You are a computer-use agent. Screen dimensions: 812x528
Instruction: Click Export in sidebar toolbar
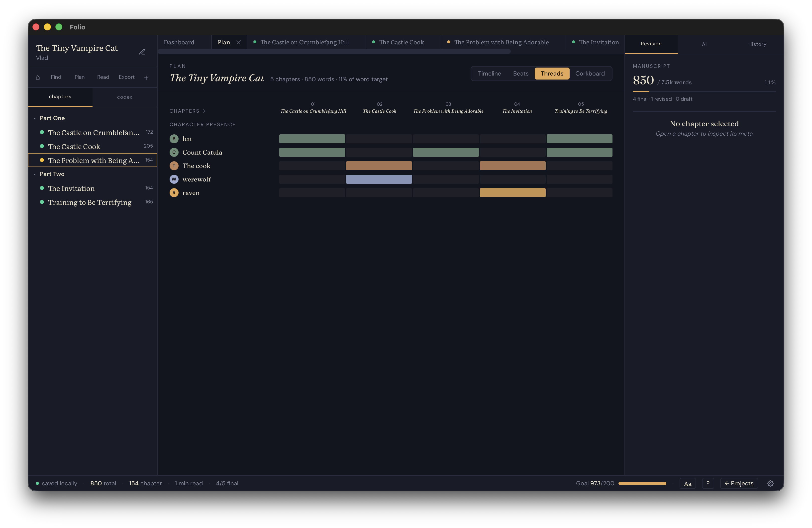click(127, 77)
